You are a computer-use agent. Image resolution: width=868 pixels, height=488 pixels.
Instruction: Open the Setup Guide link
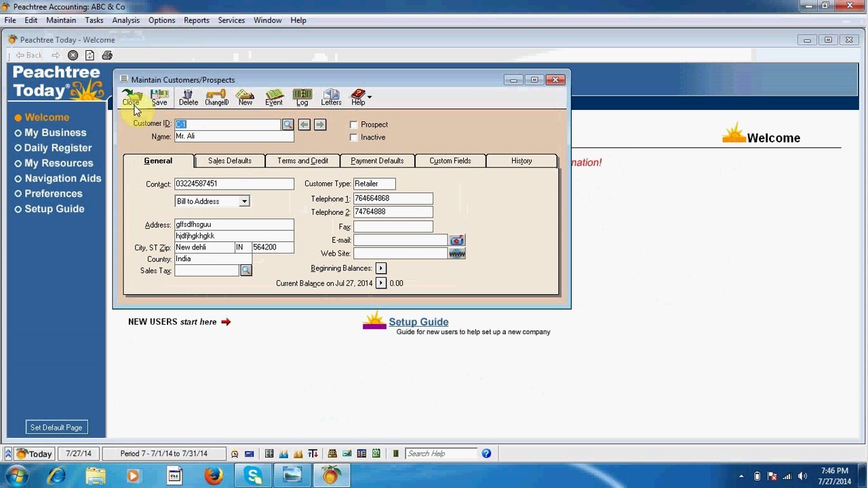point(418,322)
